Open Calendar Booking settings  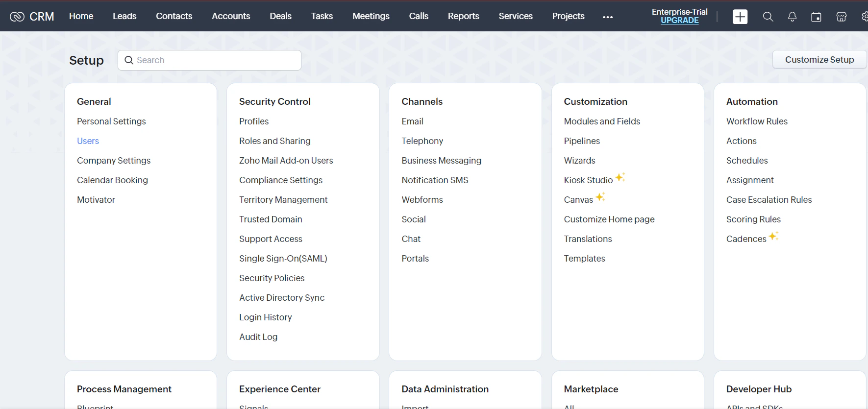(x=112, y=180)
